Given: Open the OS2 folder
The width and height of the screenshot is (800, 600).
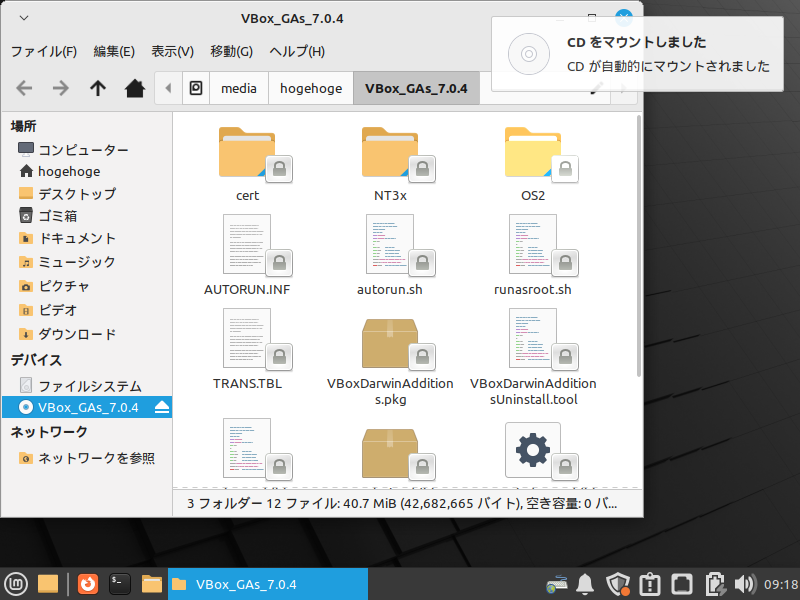Looking at the screenshot, I should tap(534, 164).
